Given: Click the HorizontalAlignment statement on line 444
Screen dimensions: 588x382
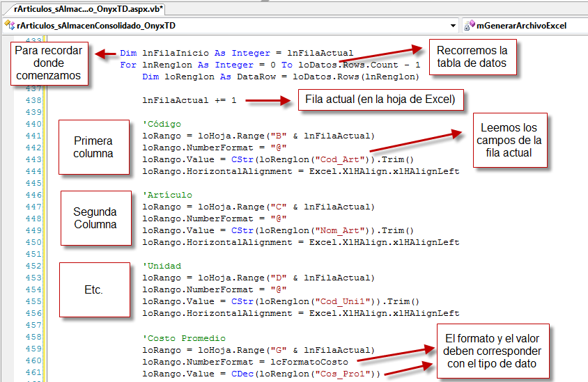Looking at the screenshot, I should coord(301,172).
